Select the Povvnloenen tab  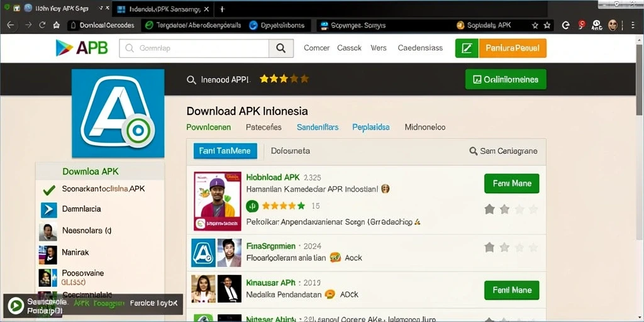click(209, 127)
